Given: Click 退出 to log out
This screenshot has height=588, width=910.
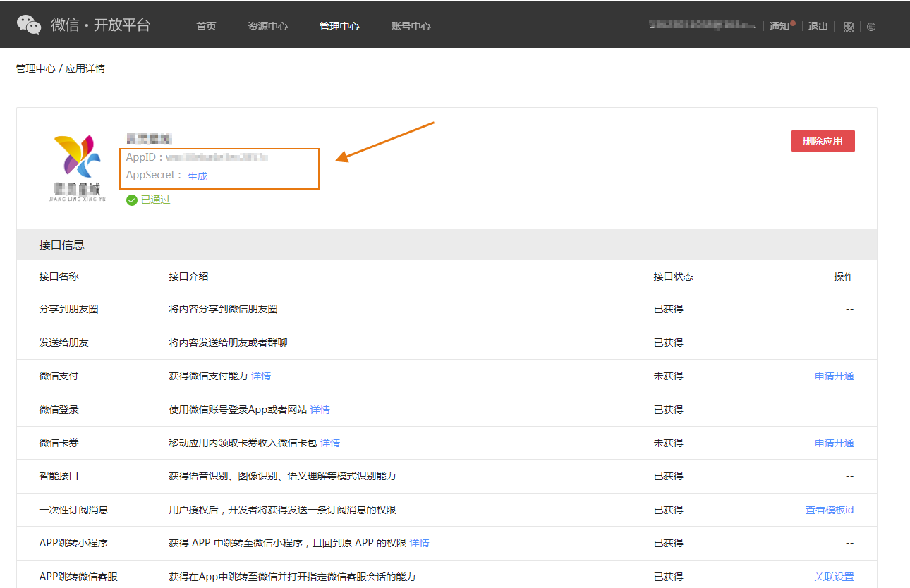Looking at the screenshot, I should [818, 26].
